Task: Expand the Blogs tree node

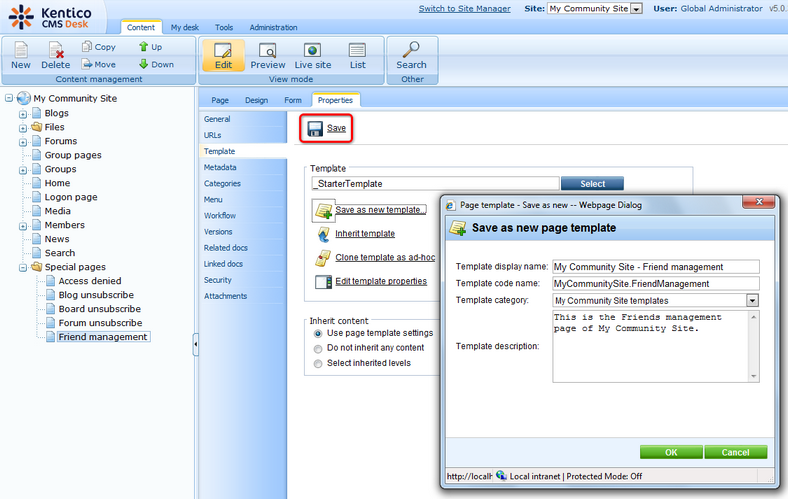Action: [x=23, y=114]
